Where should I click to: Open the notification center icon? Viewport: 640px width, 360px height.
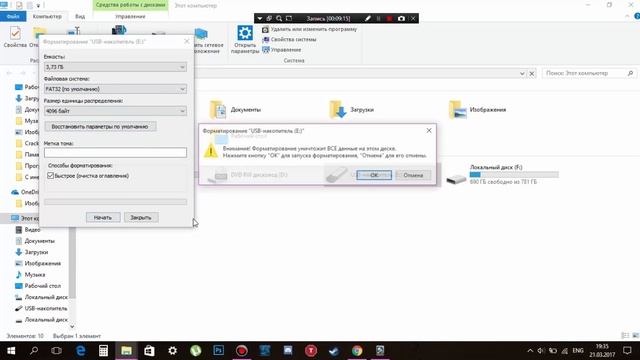627,351
